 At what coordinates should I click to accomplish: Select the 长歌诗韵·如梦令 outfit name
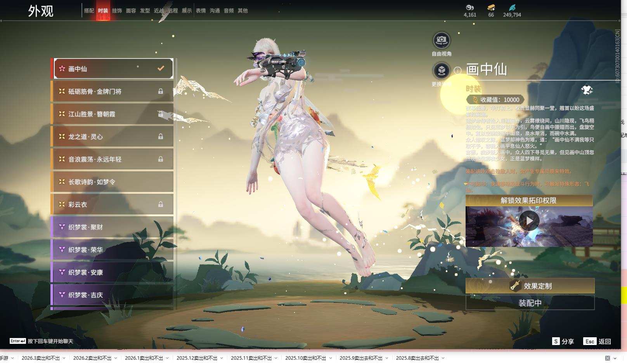click(x=92, y=182)
